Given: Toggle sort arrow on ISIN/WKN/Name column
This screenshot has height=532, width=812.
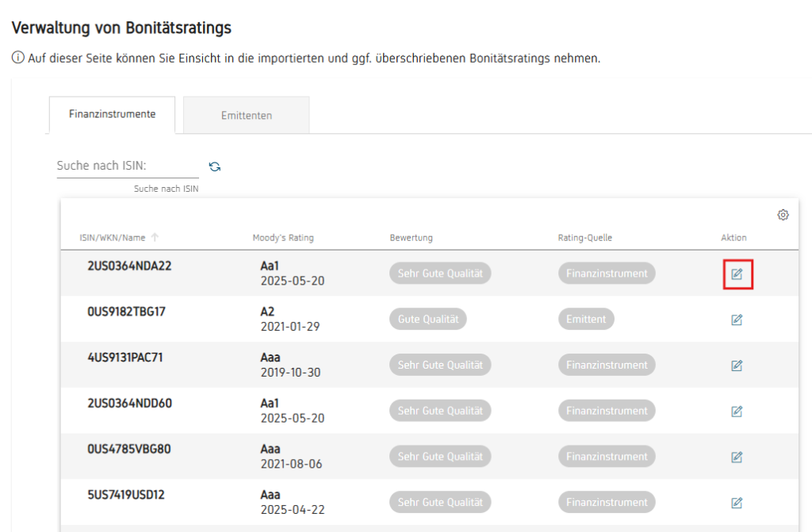Looking at the screenshot, I should pos(155,237).
